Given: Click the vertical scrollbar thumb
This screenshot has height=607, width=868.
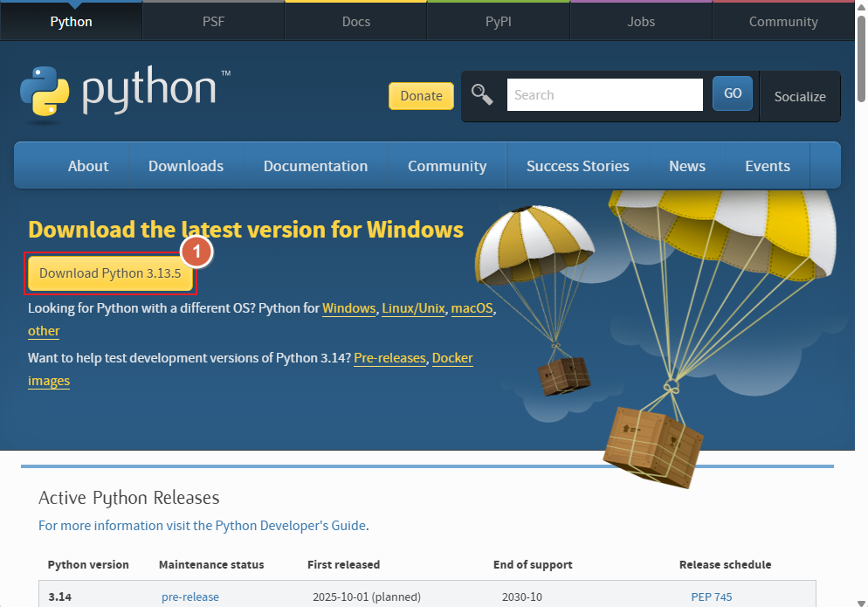Looking at the screenshot, I should click(x=861, y=59).
